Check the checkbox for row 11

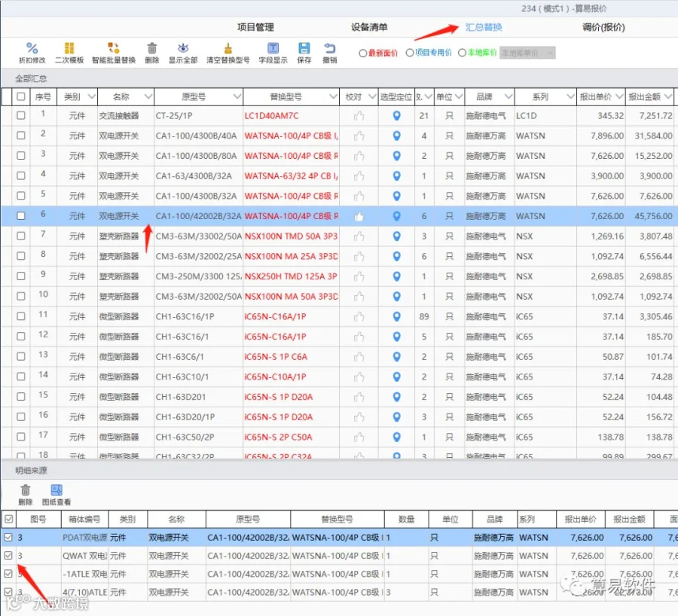click(21, 316)
